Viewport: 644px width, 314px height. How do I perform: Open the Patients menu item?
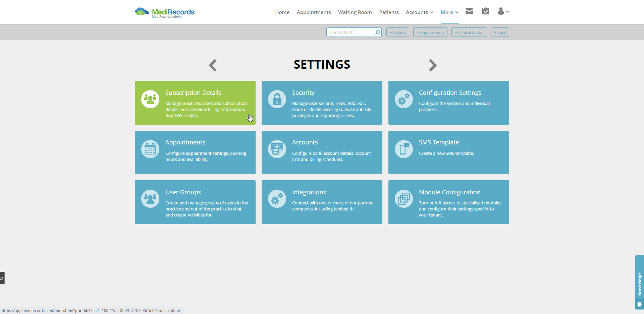[389, 12]
